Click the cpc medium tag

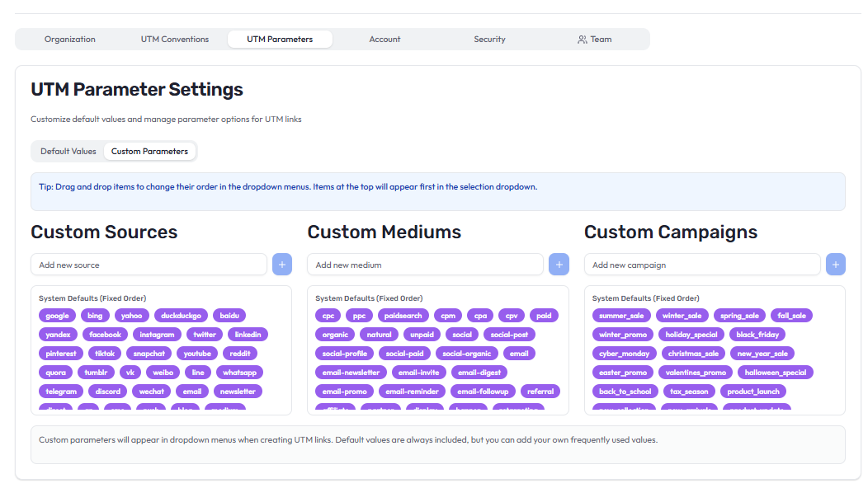tap(328, 316)
